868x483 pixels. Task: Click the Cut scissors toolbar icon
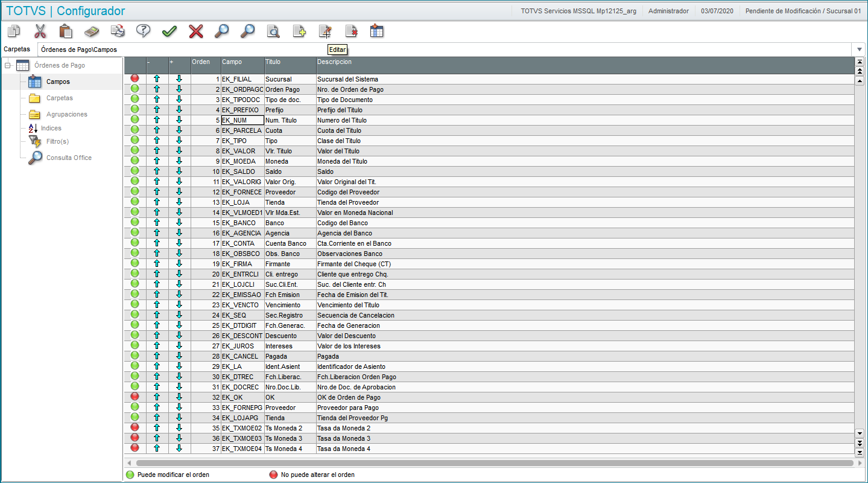click(x=40, y=31)
